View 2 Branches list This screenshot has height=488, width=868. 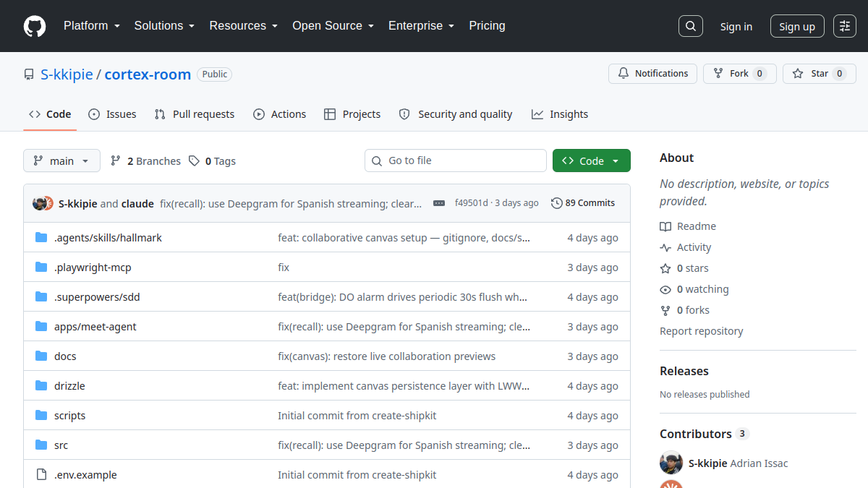pos(145,161)
